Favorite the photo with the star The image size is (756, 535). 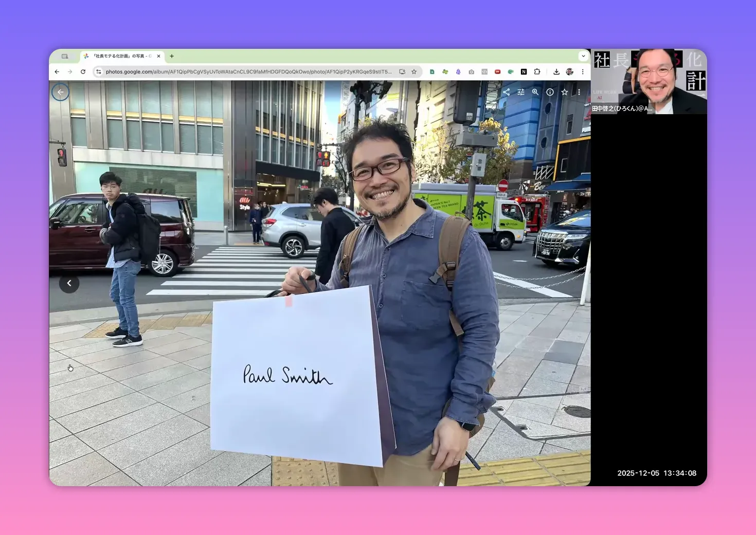coord(564,92)
